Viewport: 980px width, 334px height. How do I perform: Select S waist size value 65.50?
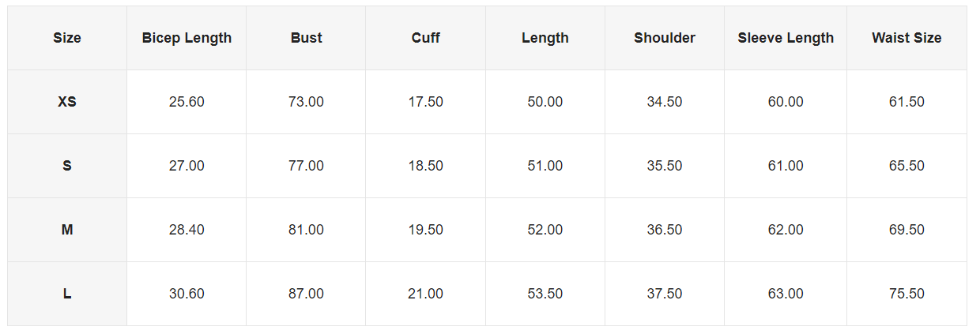pos(906,166)
